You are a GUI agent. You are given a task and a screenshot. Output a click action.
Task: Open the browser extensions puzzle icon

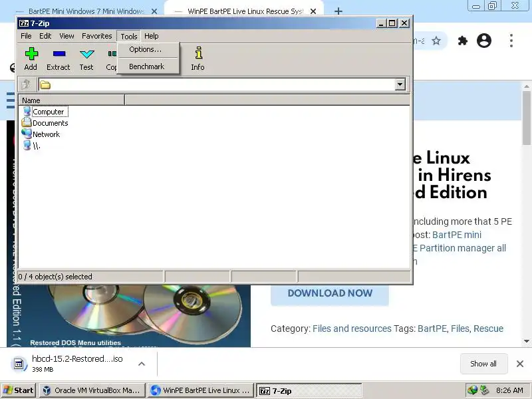tap(462, 41)
